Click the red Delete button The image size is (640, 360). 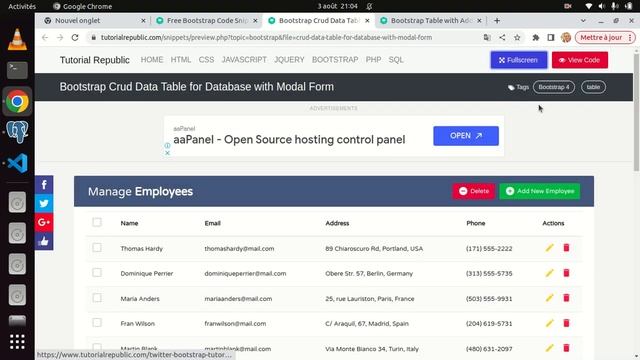473,191
